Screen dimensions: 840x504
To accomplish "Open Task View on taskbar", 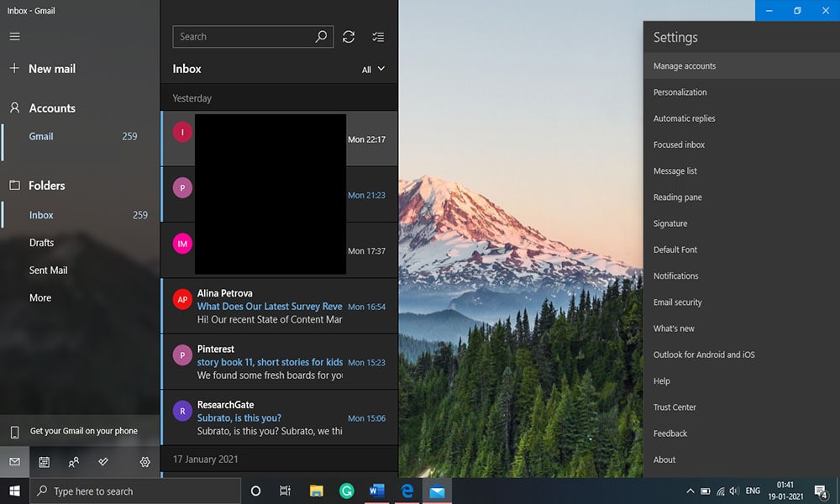I will coord(285,491).
